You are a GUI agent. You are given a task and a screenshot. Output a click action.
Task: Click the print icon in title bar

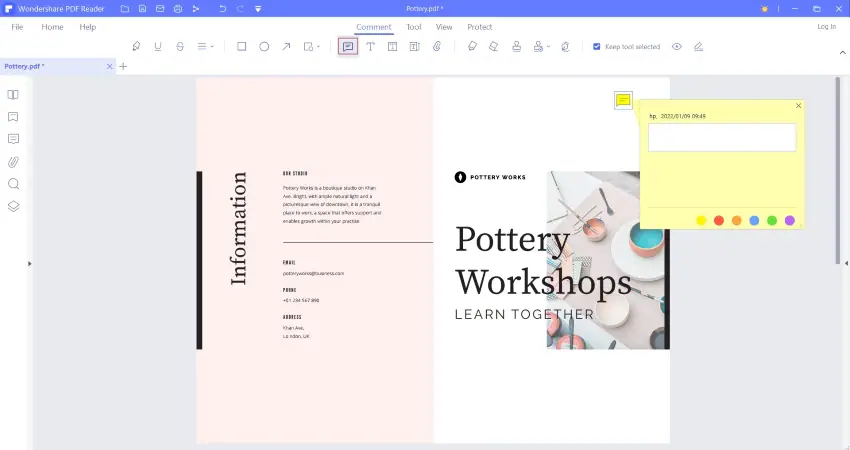[178, 9]
